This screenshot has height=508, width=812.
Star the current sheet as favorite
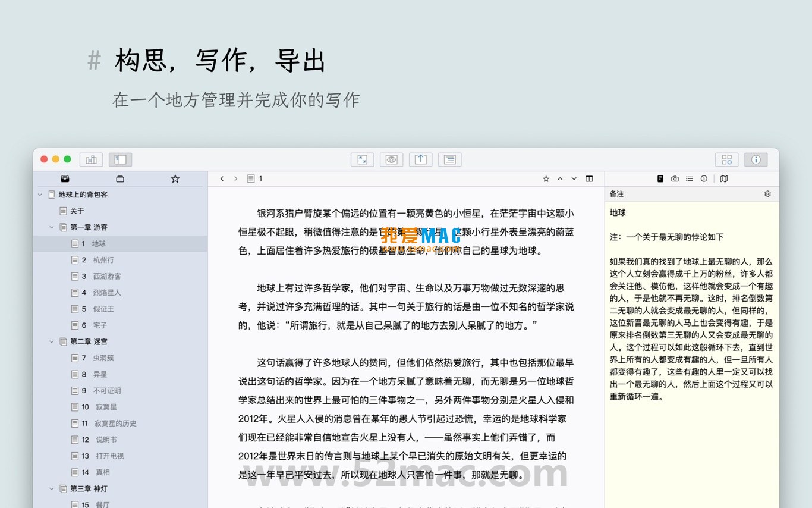coord(545,178)
